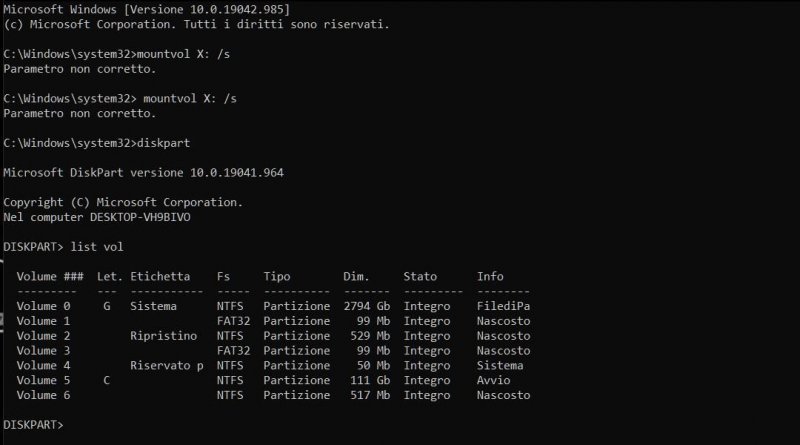Image resolution: width=800 pixels, height=445 pixels.
Task: Click the "Ripristino" volume label
Action: pyautogui.click(x=163, y=335)
